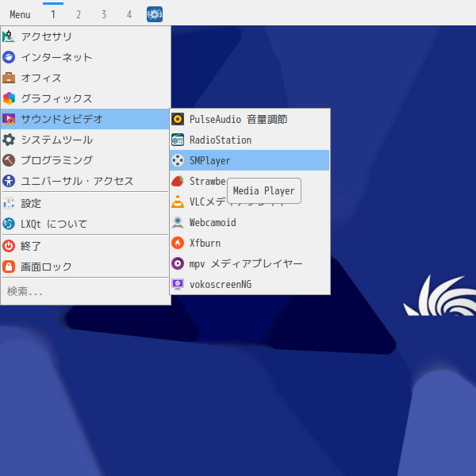Image resolution: width=476 pixels, height=476 pixels.
Task: Click the SMPlayer film reel icon
Action: pos(178,160)
